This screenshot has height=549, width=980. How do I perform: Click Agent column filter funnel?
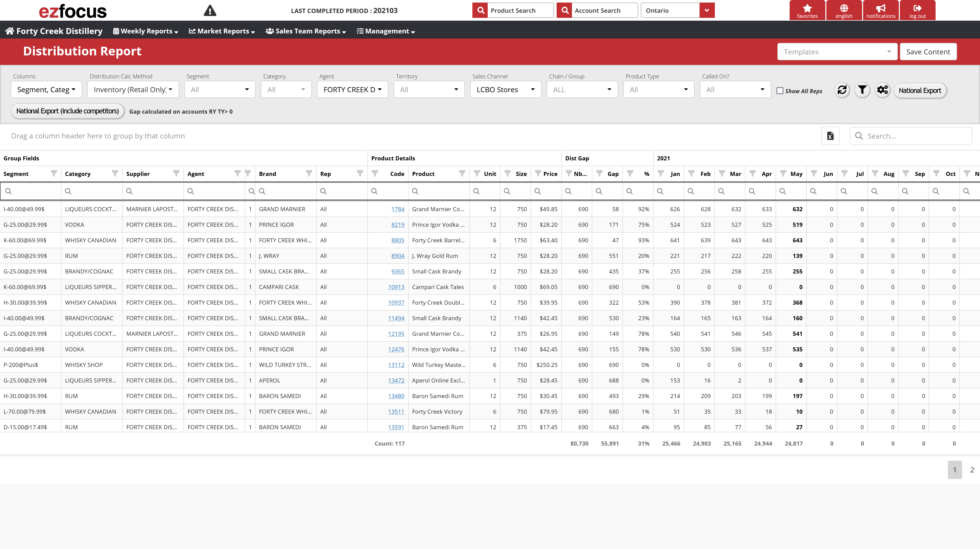pyautogui.click(x=237, y=174)
